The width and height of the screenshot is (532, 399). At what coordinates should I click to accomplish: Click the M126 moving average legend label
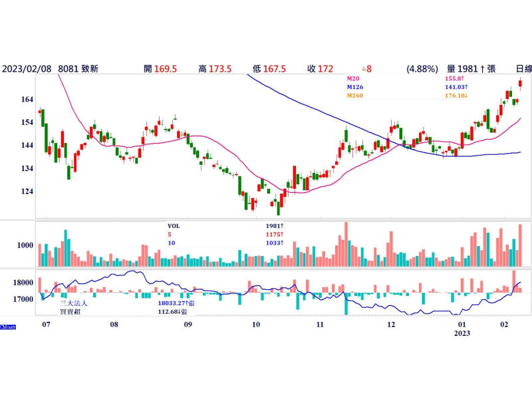point(355,87)
